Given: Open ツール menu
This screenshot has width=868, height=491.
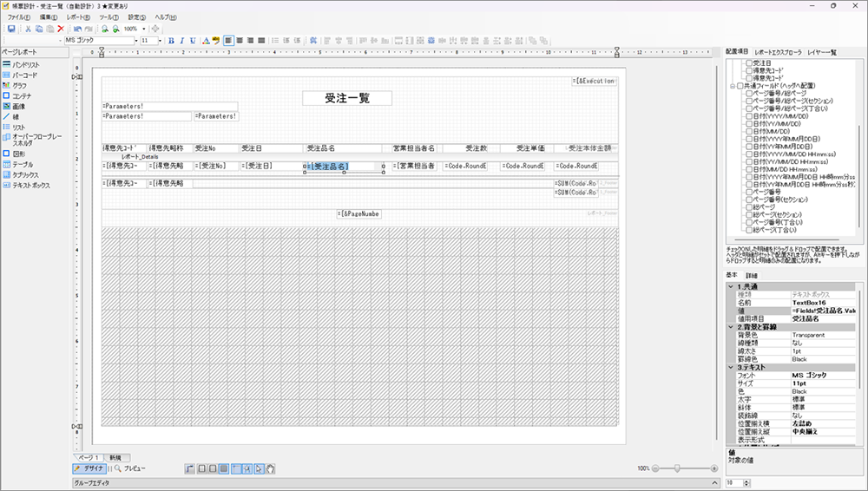Looking at the screenshot, I should (108, 17).
